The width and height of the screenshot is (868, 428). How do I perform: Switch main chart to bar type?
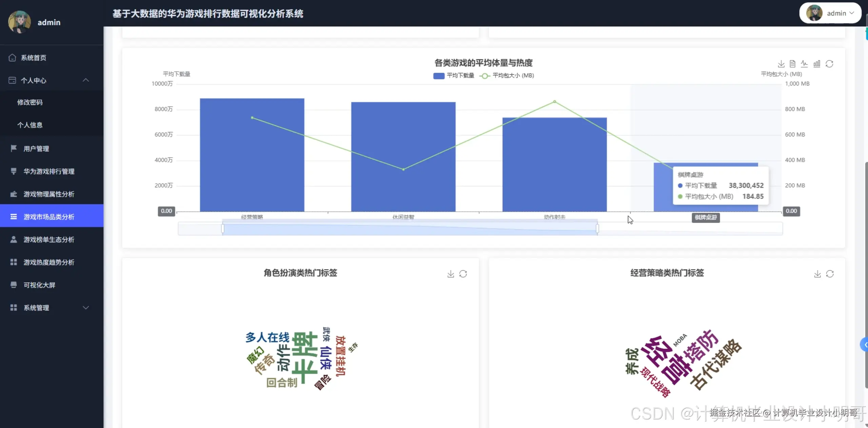(x=817, y=64)
